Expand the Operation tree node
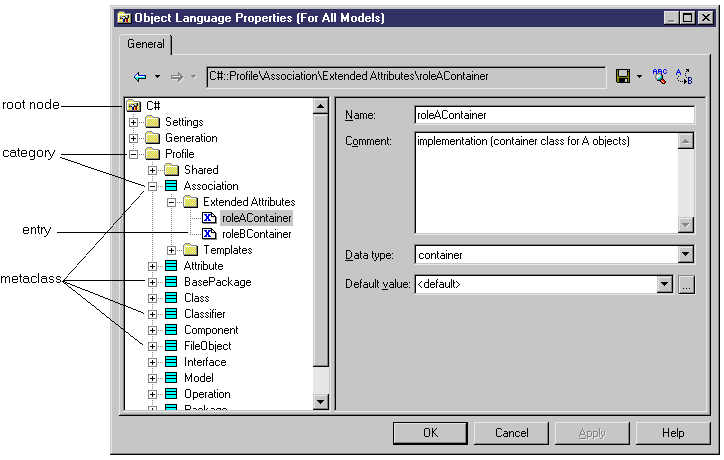Screen dimensions: 724x460 pyautogui.click(x=152, y=394)
